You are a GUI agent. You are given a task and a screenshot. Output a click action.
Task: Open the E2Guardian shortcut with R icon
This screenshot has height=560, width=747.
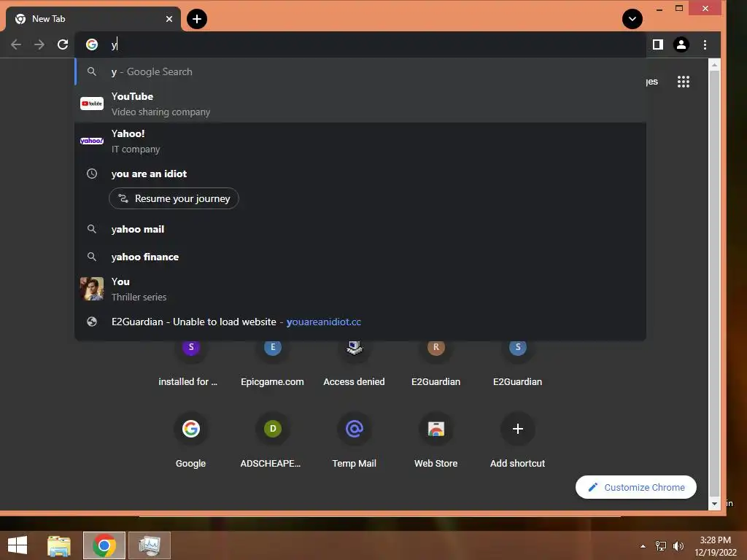click(x=436, y=365)
